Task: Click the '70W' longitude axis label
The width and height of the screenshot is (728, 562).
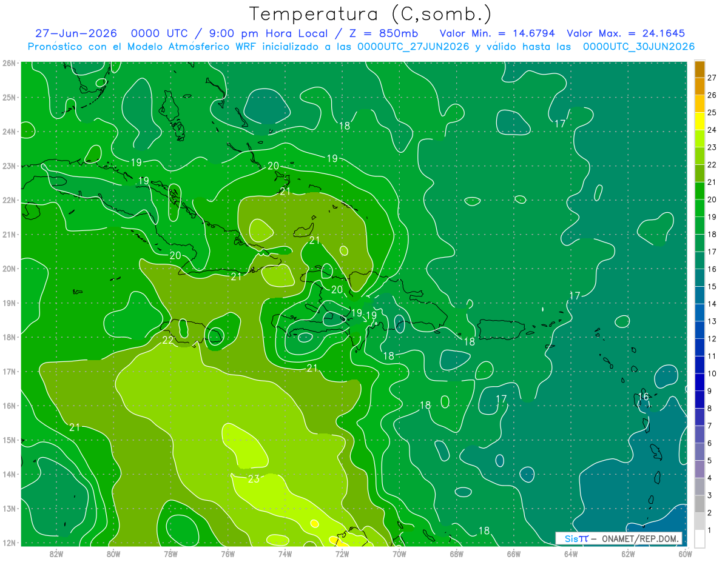Action: [399, 553]
